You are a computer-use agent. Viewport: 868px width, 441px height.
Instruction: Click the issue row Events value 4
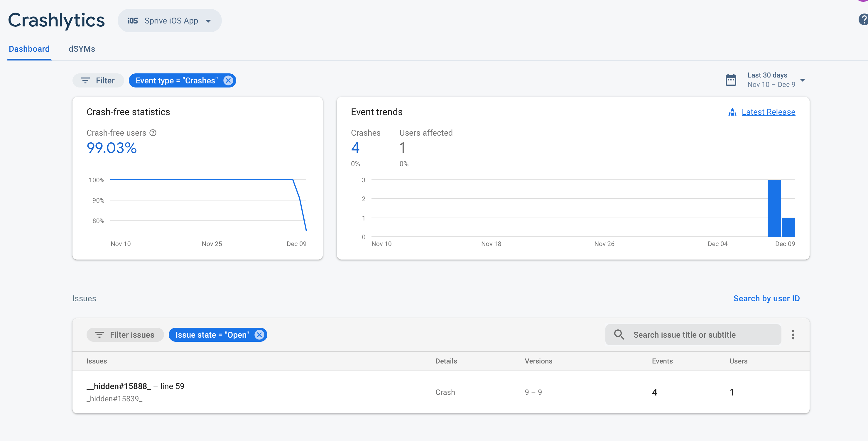pyautogui.click(x=654, y=392)
